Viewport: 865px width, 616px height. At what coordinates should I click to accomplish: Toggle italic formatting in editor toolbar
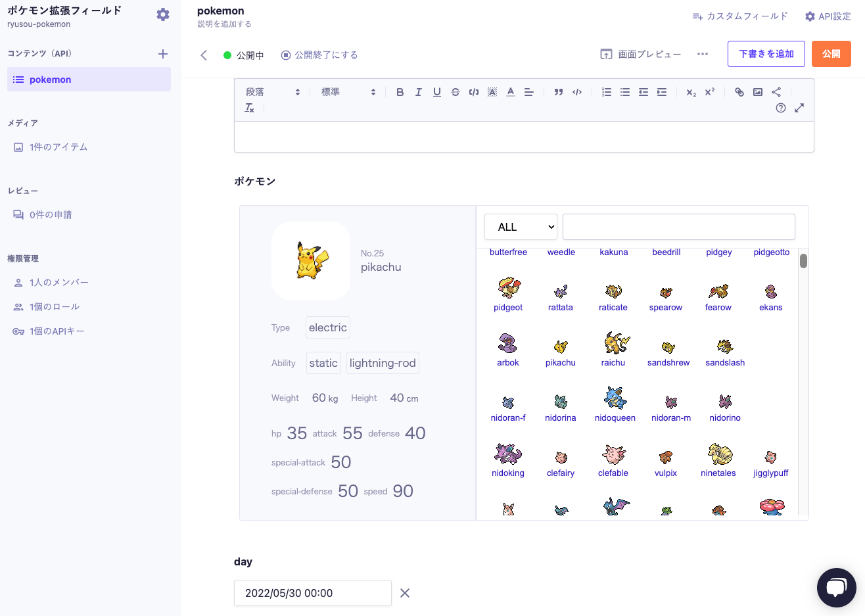(418, 92)
